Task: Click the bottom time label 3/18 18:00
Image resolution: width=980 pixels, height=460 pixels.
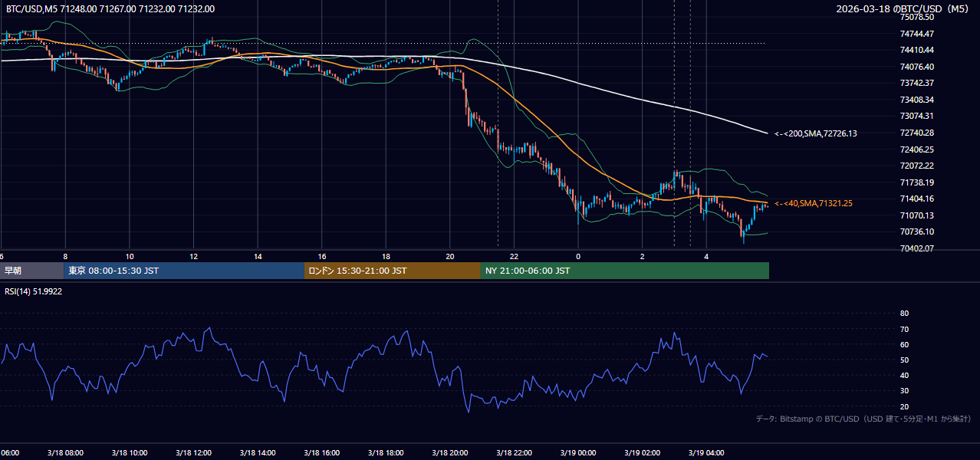Action: point(386,453)
